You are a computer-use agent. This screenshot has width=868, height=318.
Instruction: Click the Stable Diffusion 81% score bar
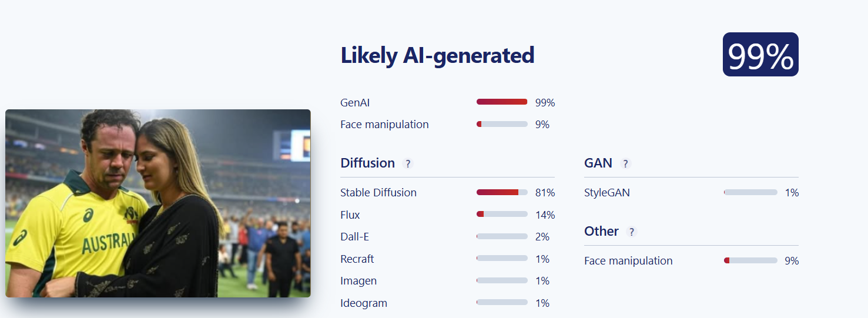pyautogui.click(x=502, y=193)
